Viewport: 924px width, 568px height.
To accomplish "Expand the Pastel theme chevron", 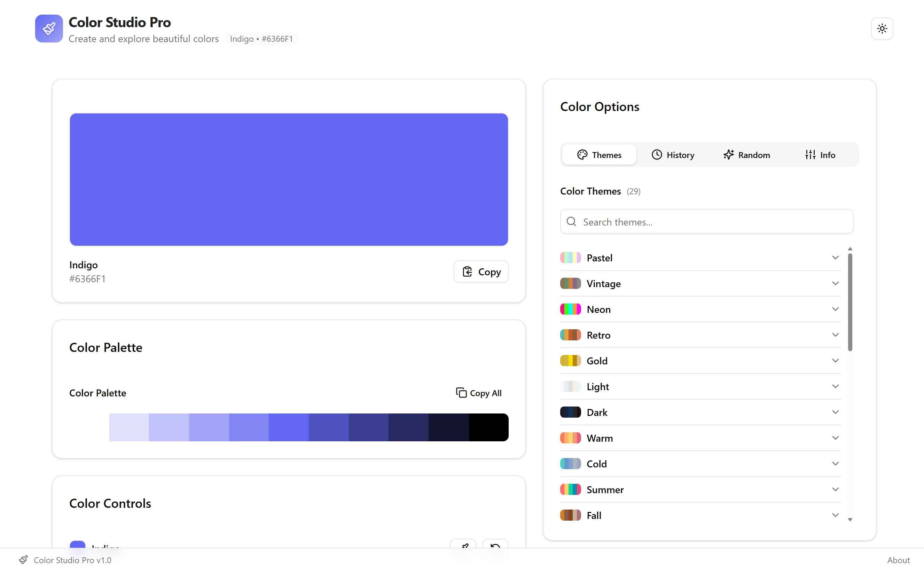I will point(835,258).
